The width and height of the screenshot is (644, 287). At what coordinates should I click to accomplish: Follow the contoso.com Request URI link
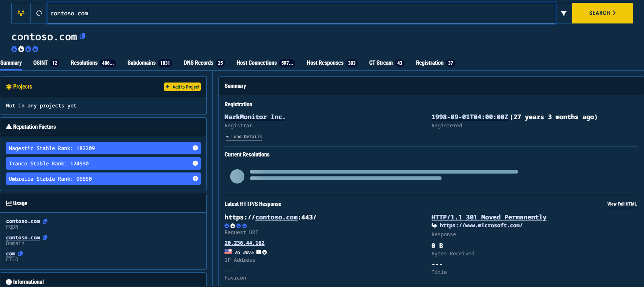276,217
